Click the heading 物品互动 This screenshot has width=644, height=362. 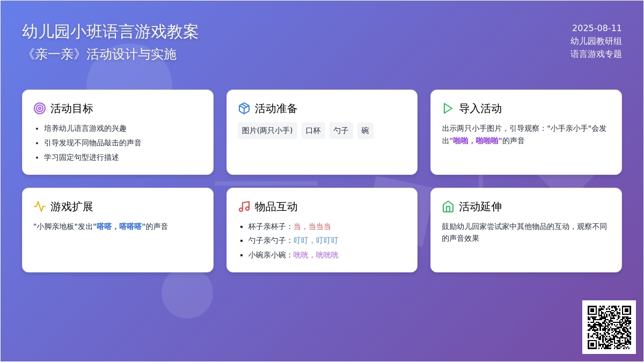pos(276,206)
